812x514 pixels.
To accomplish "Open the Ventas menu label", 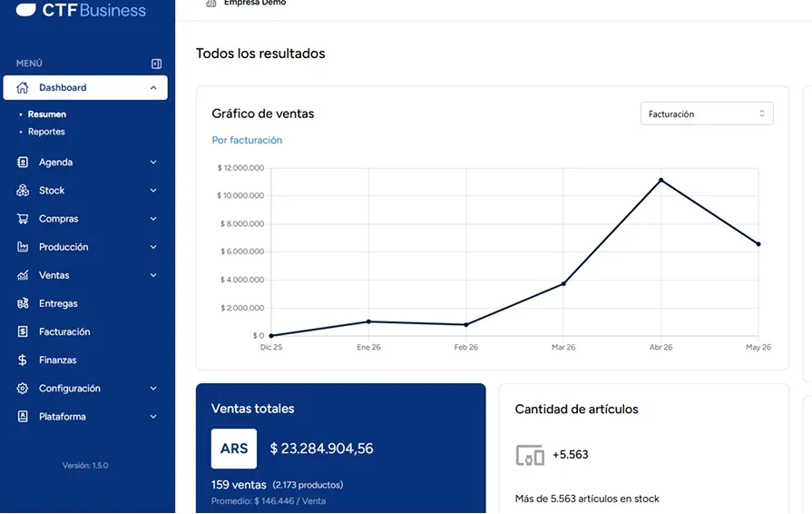I will pos(54,275).
